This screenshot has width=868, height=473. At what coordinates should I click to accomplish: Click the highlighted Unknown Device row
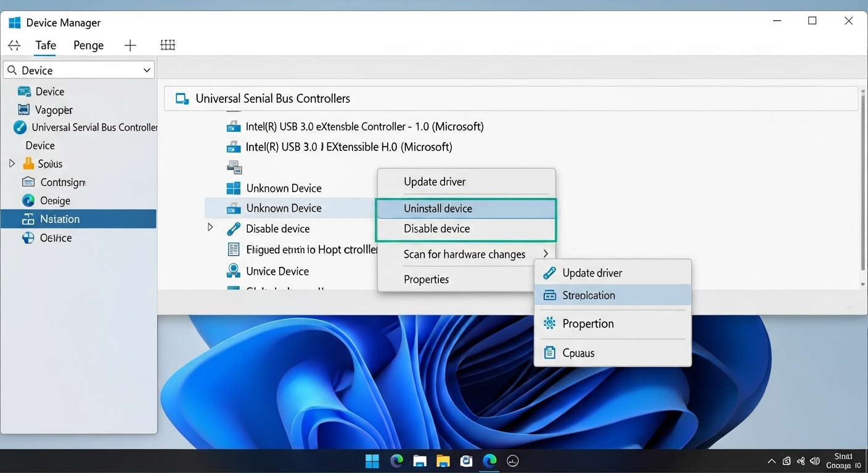coord(291,208)
